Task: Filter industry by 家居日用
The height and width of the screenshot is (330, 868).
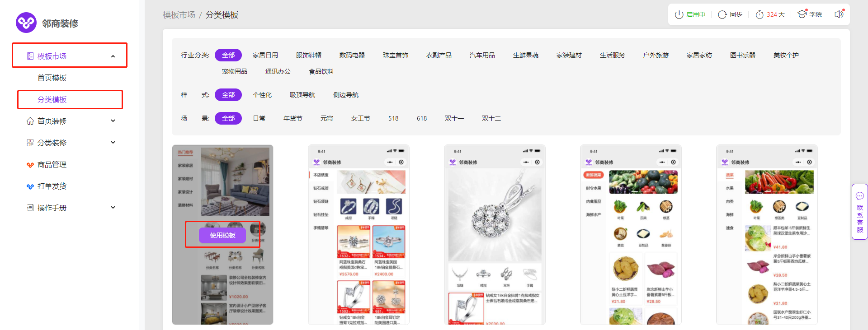Action: pos(265,55)
